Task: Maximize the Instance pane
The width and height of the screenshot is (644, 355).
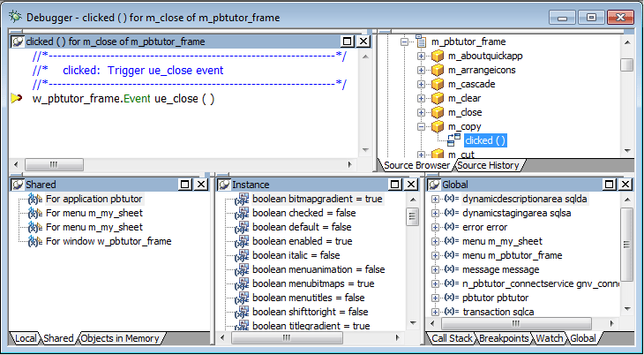Action: tap(395, 185)
